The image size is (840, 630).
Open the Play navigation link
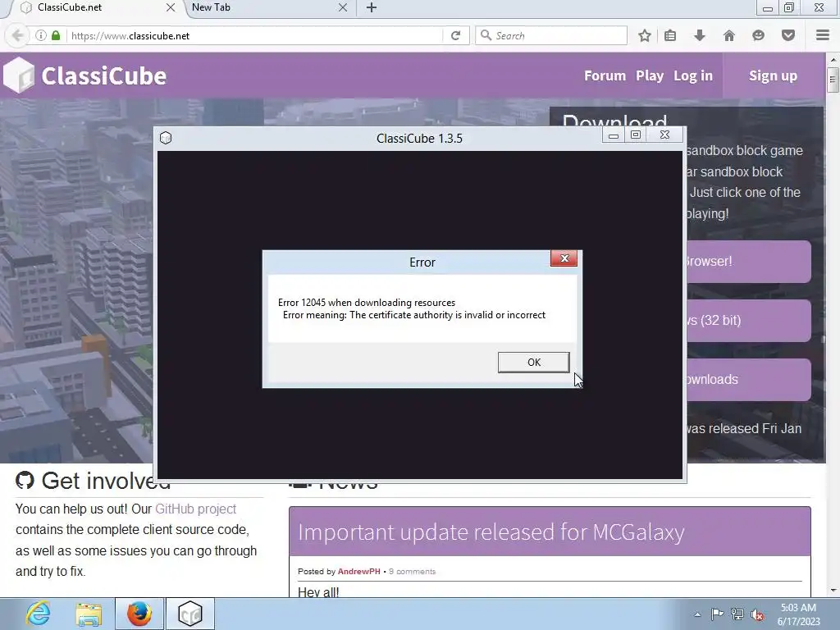pyautogui.click(x=650, y=75)
